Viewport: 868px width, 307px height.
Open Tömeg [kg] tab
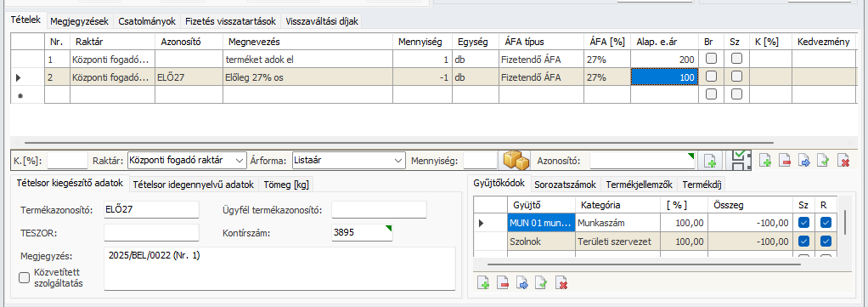pyautogui.click(x=287, y=185)
